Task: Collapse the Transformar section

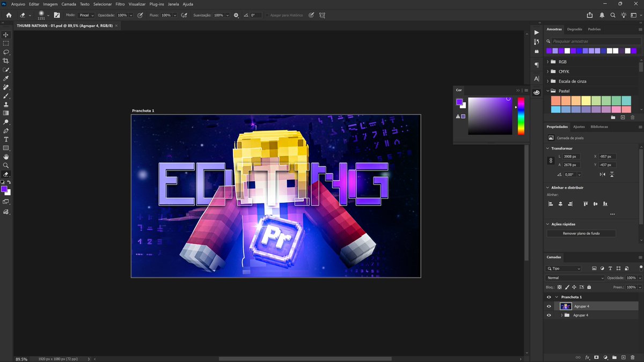Action: click(548, 148)
